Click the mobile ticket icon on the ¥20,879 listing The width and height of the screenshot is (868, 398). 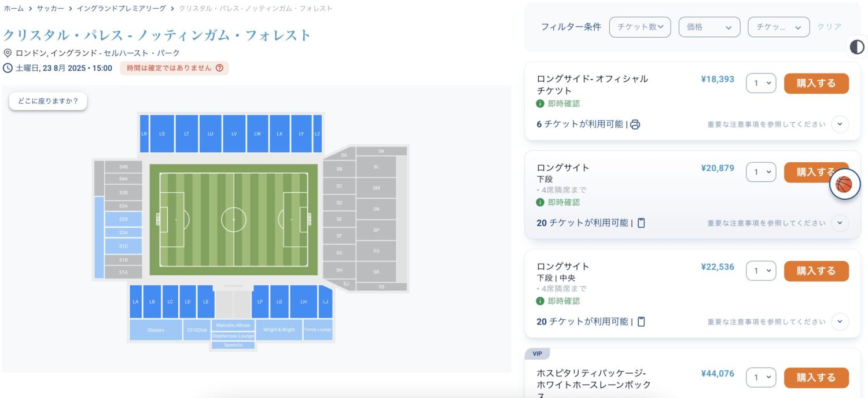pos(641,223)
